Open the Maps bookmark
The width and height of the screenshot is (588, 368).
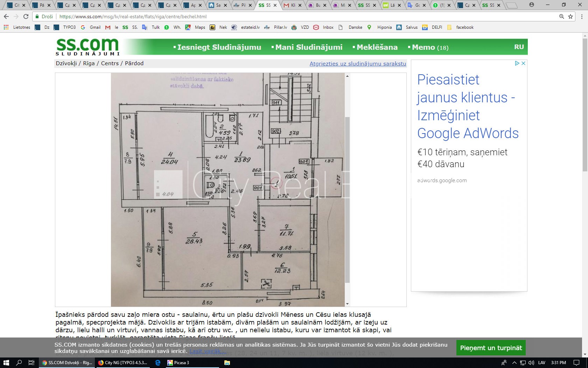point(195,27)
